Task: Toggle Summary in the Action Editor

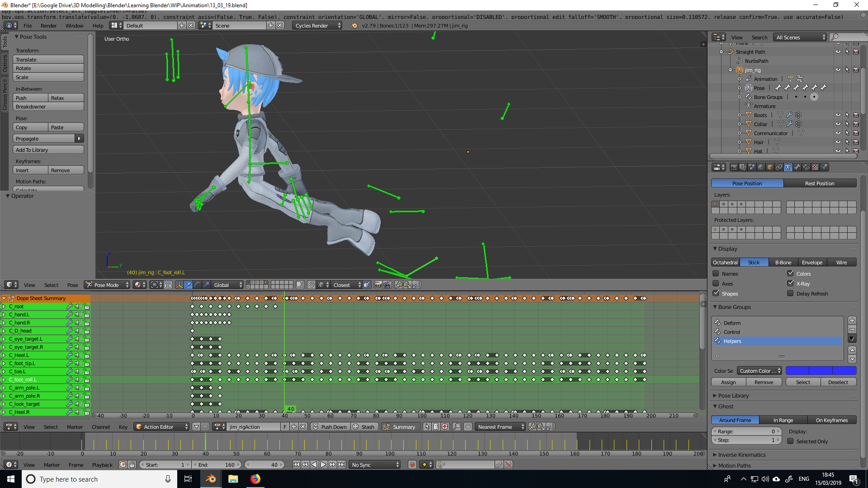Action: (x=400, y=427)
